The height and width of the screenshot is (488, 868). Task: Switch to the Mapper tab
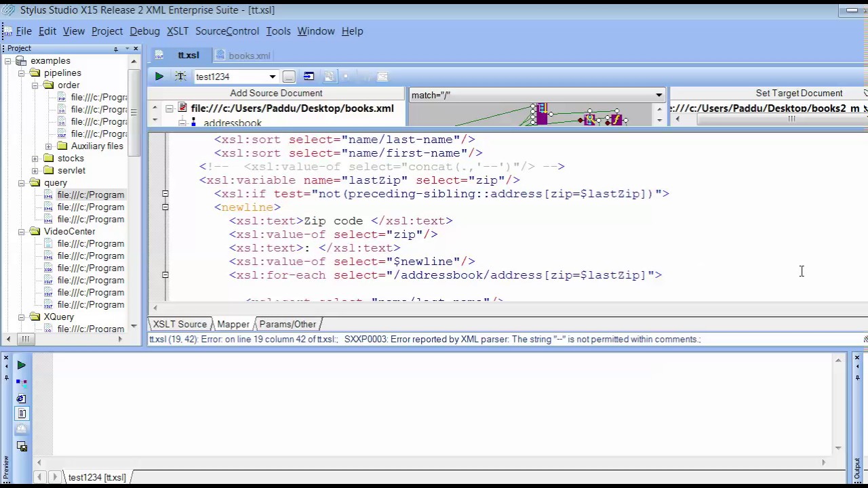pyautogui.click(x=233, y=324)
